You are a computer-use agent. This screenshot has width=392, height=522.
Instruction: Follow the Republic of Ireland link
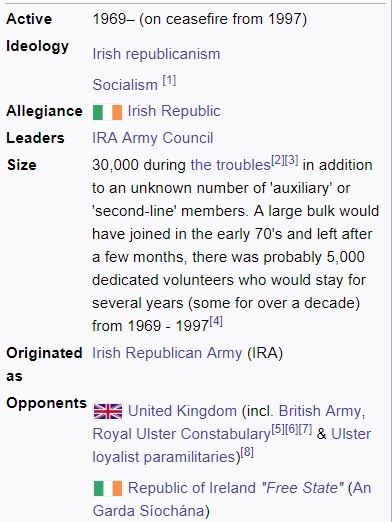coord(192,488)
